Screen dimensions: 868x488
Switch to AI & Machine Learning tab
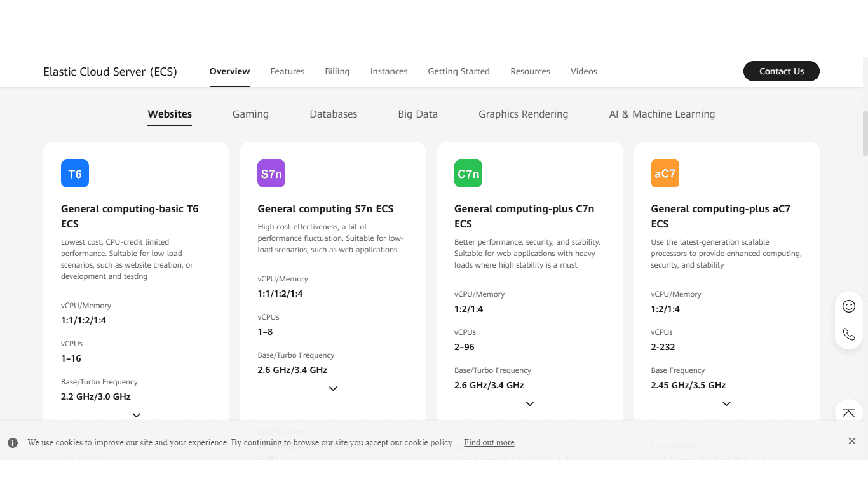[x=662, y=114]
